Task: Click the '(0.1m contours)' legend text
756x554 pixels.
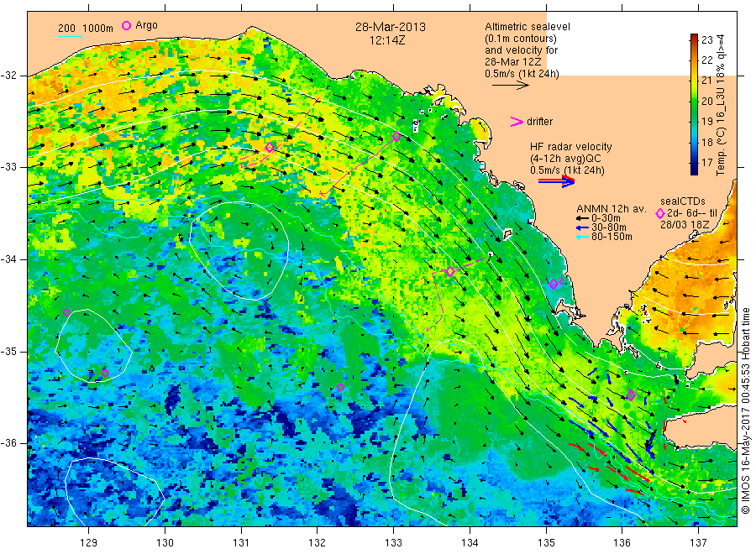Action: (521, 39)
